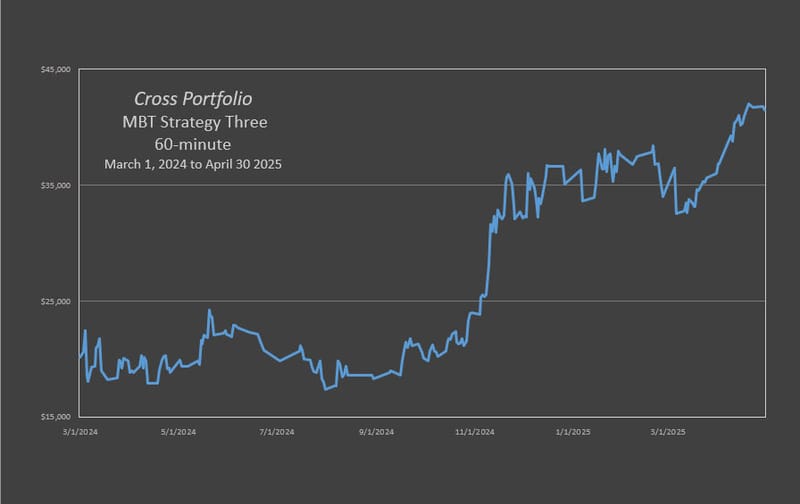Click the $35,000 horizontal gridline
The height and width of the screenshot is (504, 800).
tap(422, 185)
